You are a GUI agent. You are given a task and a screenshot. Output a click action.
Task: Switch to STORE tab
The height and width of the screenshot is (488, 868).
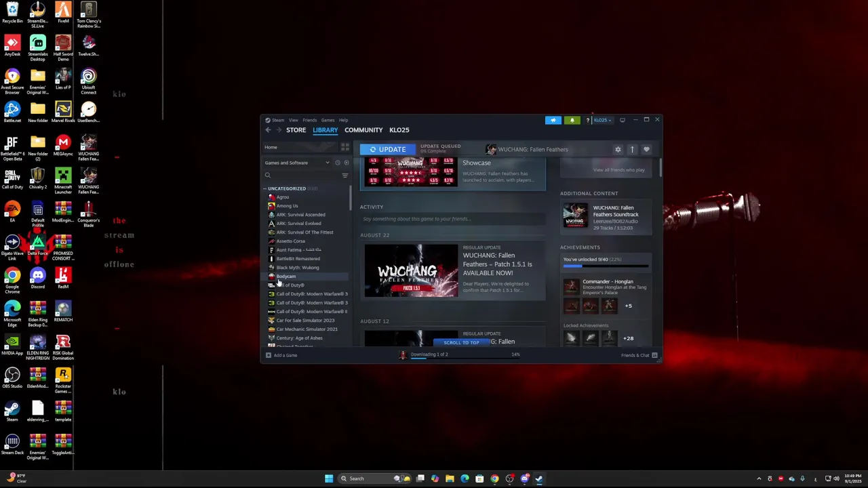click(296, 130)
